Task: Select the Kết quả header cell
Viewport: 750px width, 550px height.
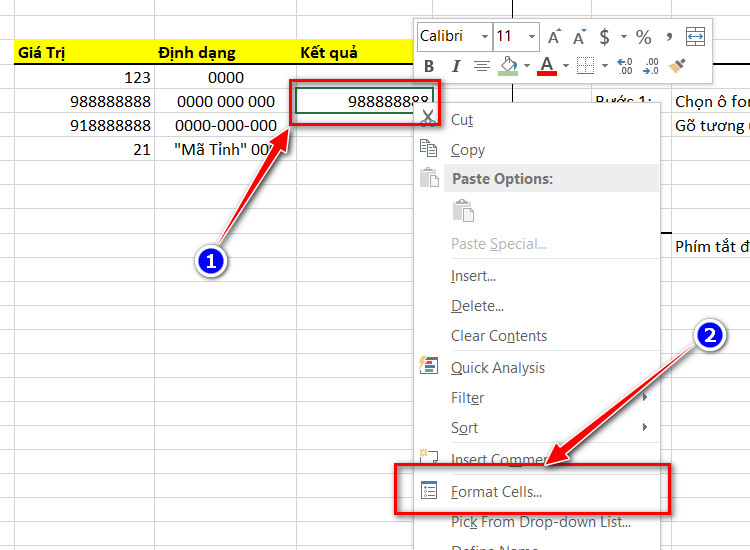Action: point(354,52)
